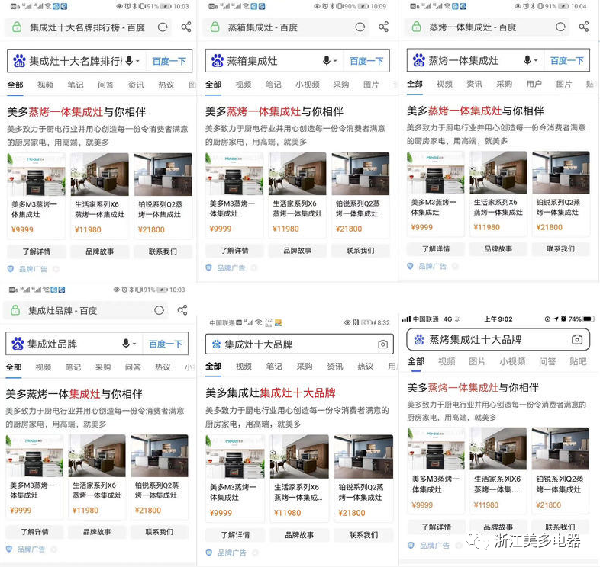Open voice dropdown arrow in 蒸箱集成灶 search box

pyautogui.click(x=335, y=61)
